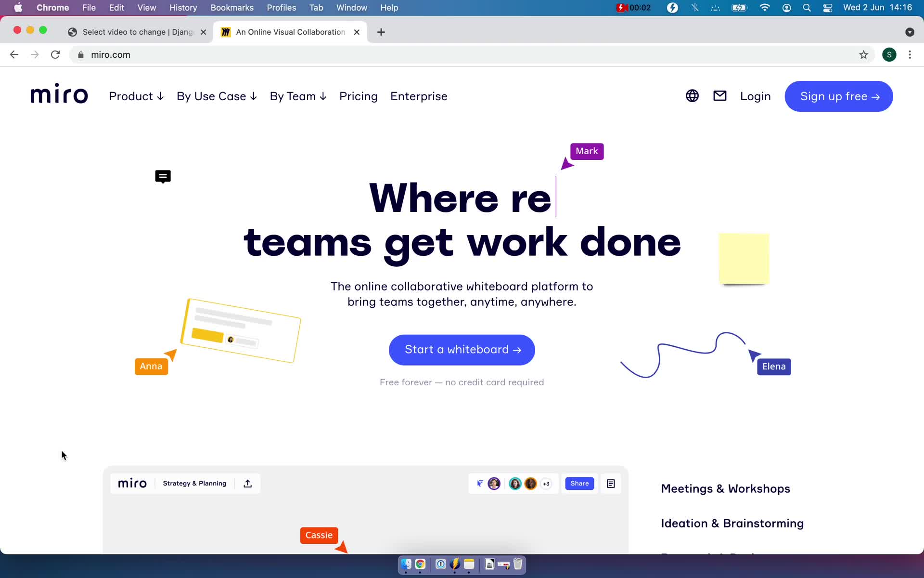Click the miro logo in board preview

pos(132,483)
